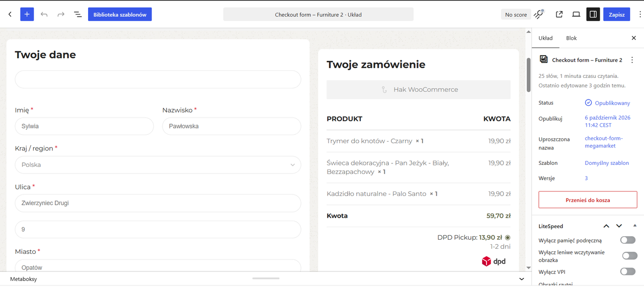Open the layout actions three-dot menu

[x=632, y=60]
